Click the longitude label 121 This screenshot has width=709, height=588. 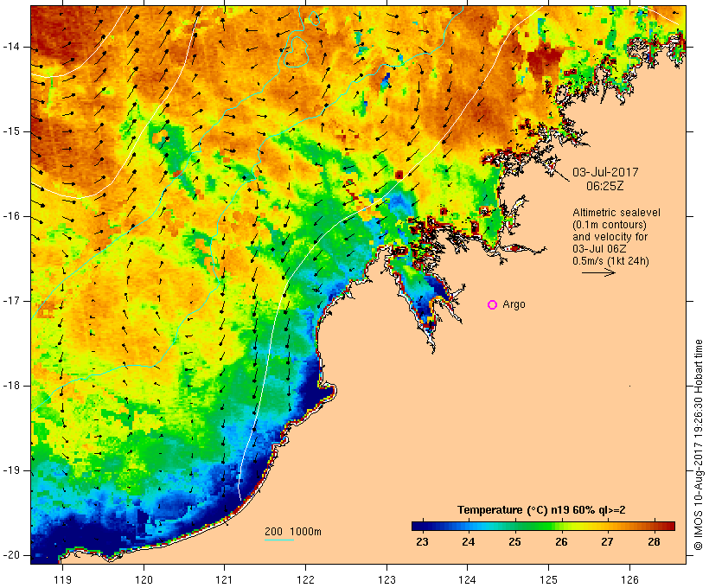tap(224, 579)
